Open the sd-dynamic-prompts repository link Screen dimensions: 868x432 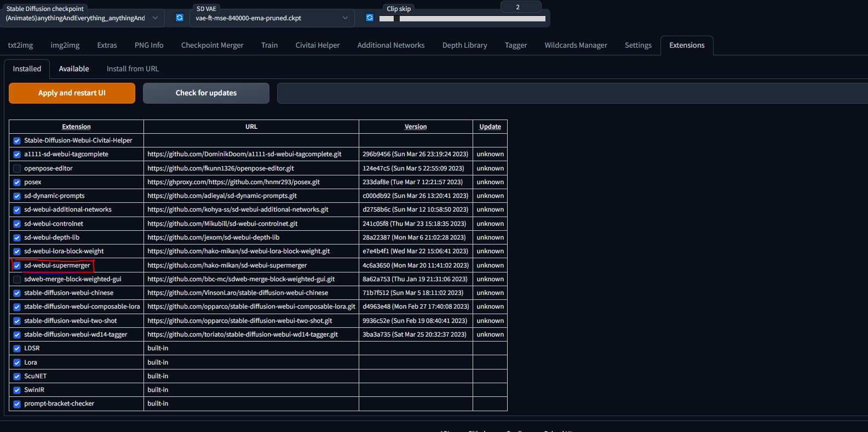pyautogui.click(x=222, y=196)
